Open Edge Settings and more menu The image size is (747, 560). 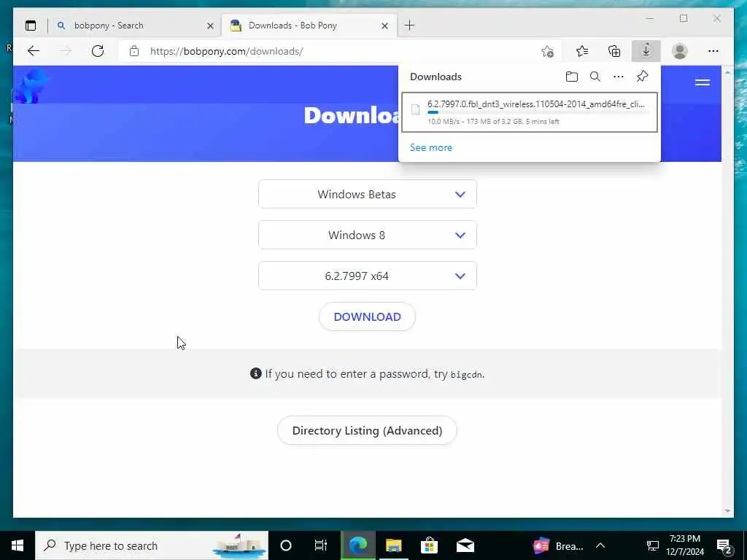(713, 51)
